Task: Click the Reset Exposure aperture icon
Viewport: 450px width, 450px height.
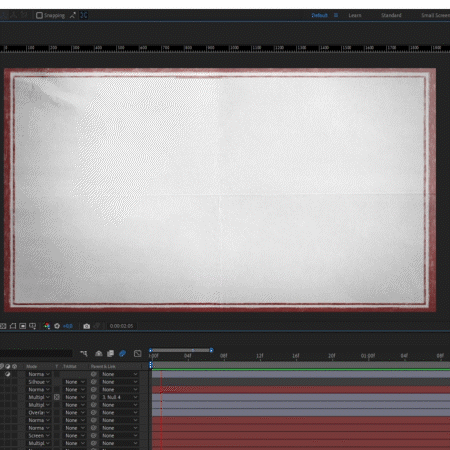Action: pyautogui.click(x=57, y=326)
